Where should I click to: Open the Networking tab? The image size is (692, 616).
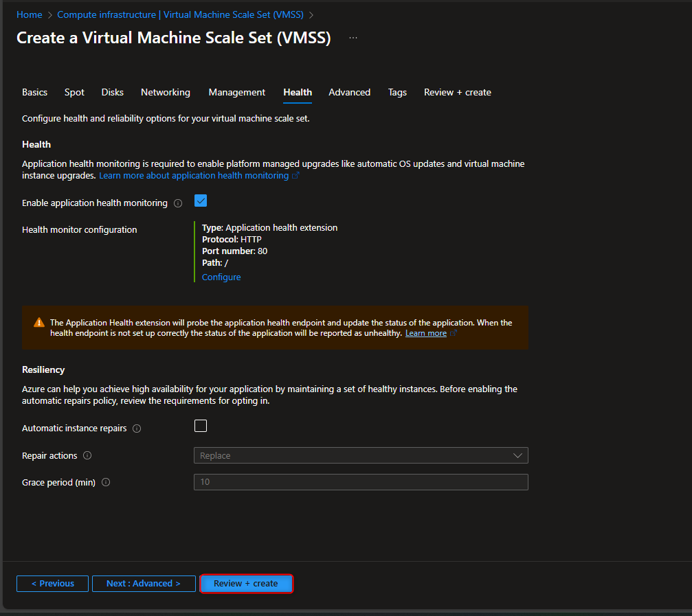165,92
